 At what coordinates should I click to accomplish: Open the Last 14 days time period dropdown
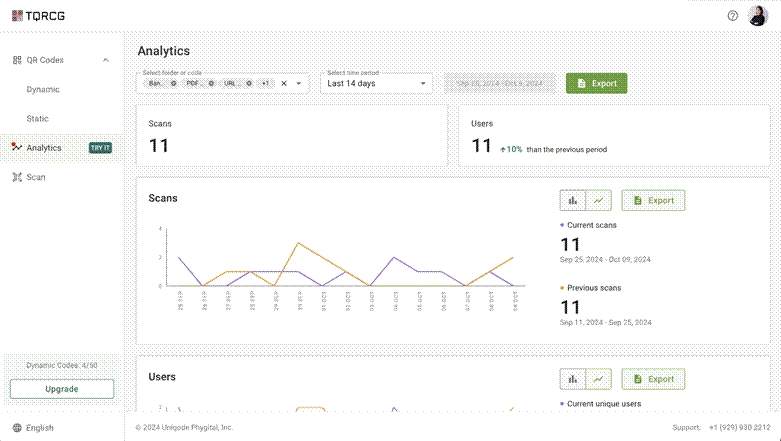point(376,83)
